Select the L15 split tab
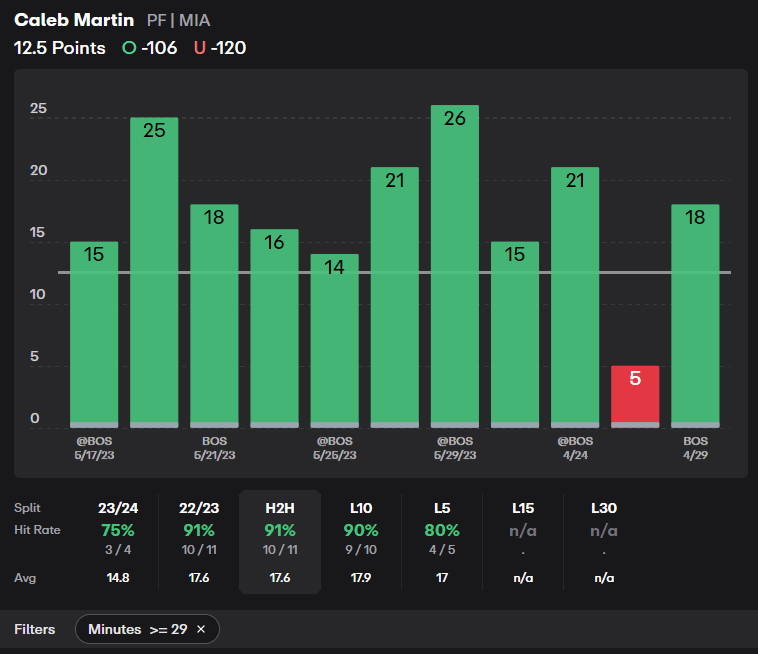758x654 pixels. tap(523, 508)
